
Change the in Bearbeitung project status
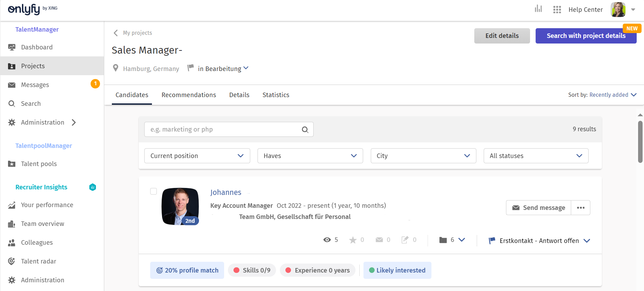tap(223, 69)
